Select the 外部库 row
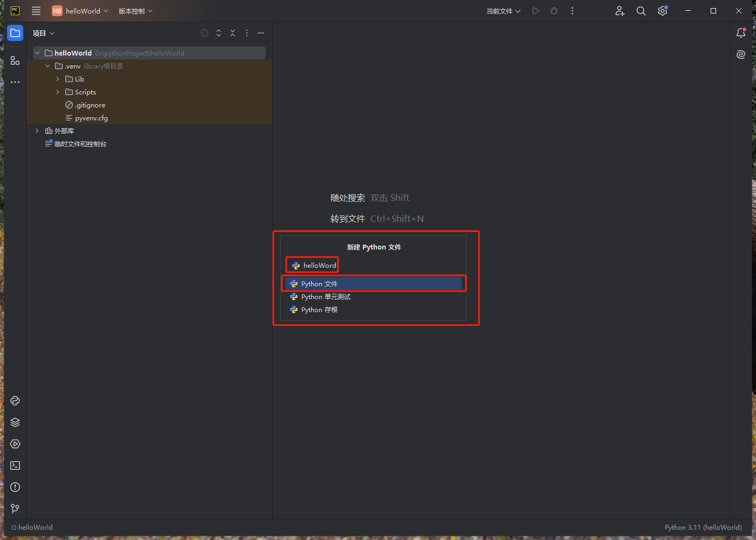 coord(149,131)
